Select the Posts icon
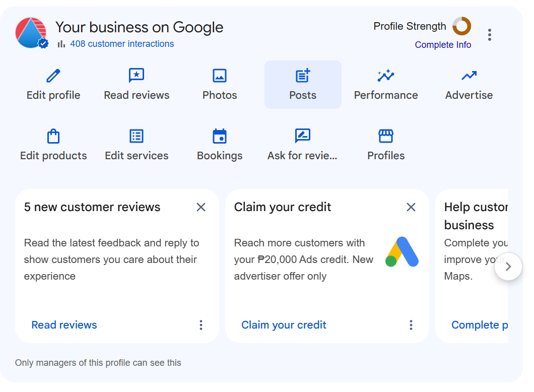Image resolution: width=534 pixels, height=392 pixels. 303,76
